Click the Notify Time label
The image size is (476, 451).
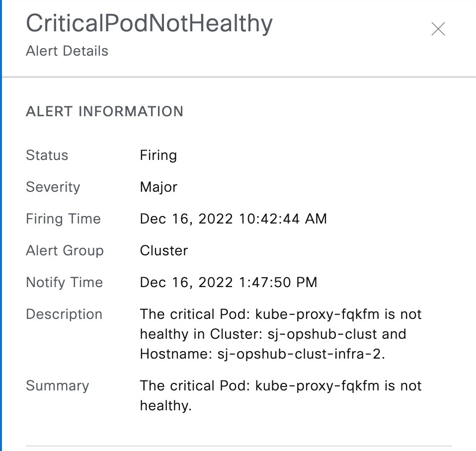(64, 282)
